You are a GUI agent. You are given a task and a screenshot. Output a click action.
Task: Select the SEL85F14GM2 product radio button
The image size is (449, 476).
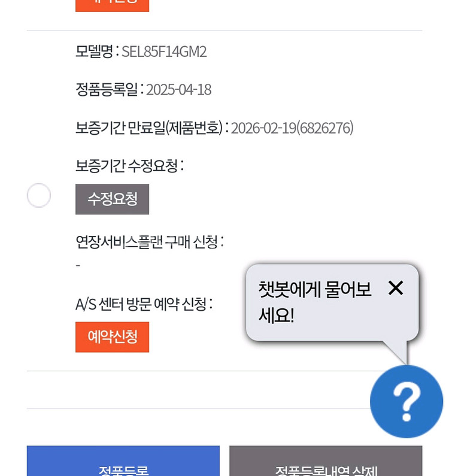point(39,196)
